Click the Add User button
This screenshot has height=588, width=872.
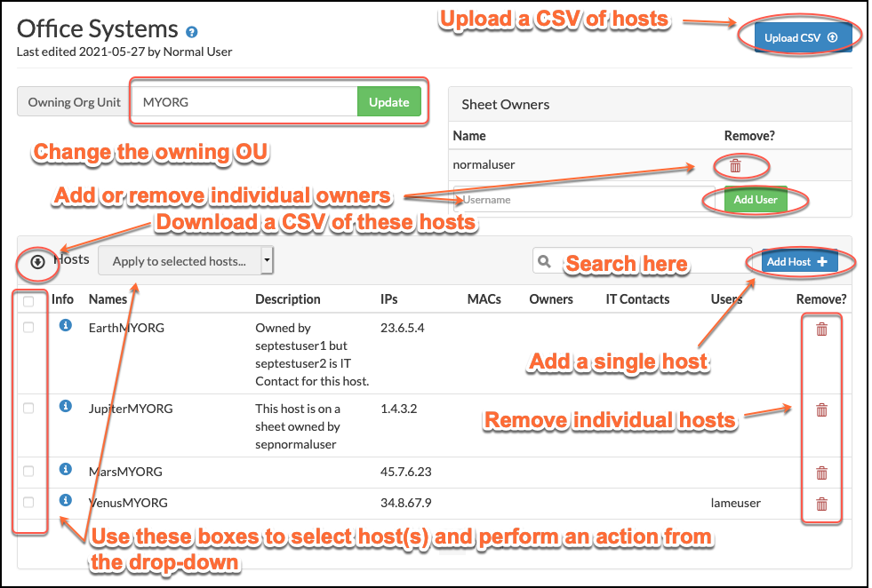tap(756, 200)
